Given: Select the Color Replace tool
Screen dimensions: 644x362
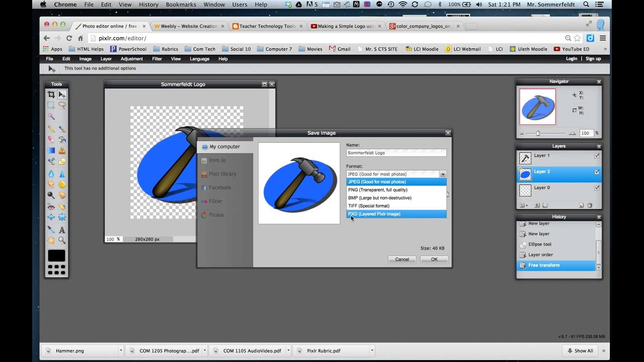Looking at the screenshot, I should tap(51, 161).
